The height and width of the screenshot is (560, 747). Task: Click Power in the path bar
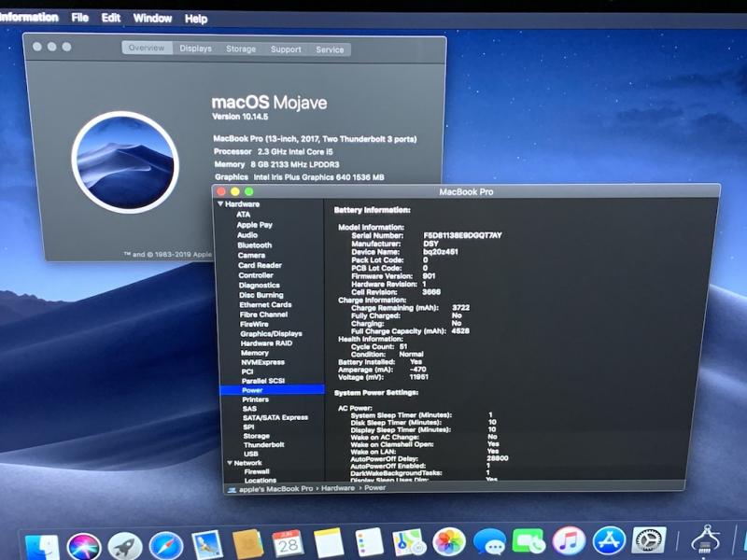(x=375, y=487)
